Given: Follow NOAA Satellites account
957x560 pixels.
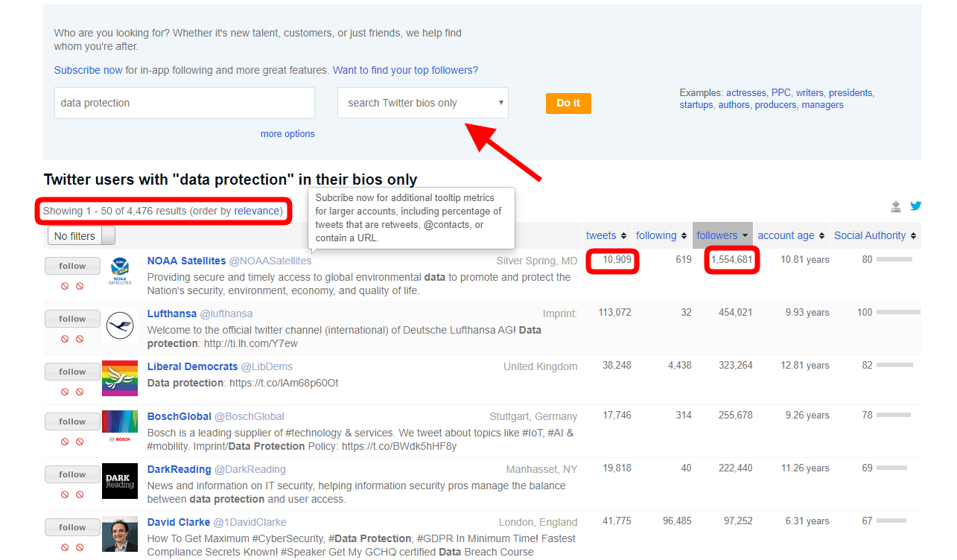Looking at the screenshot, I should (x=72, y=266).
